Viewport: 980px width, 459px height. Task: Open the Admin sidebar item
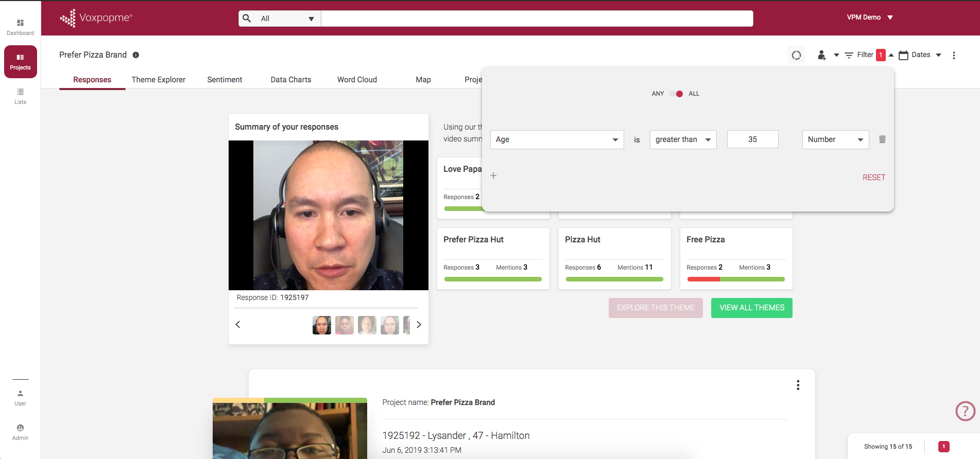tap(20, 432)
